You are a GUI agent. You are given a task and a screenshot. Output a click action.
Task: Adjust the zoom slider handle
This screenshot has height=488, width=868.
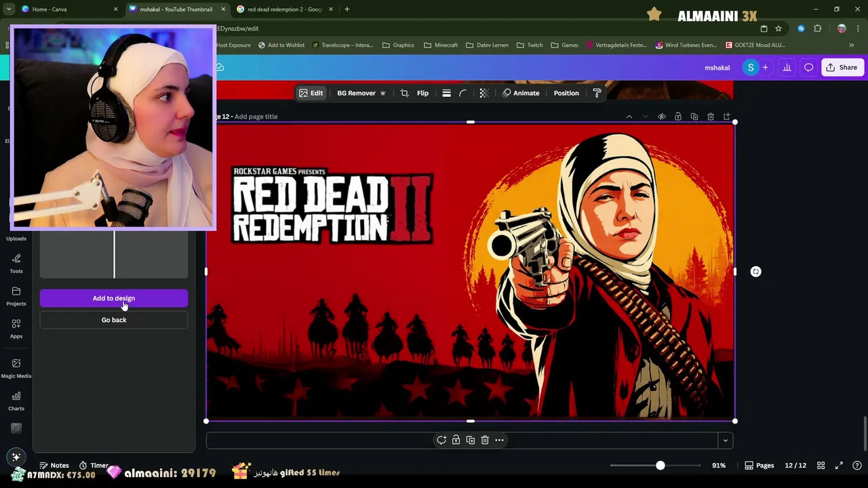pos(660,466)
